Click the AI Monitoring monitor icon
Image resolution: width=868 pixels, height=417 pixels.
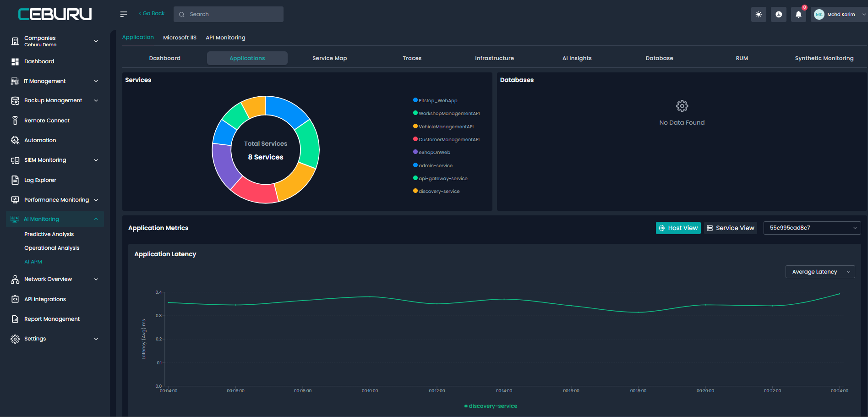point(15,219)
